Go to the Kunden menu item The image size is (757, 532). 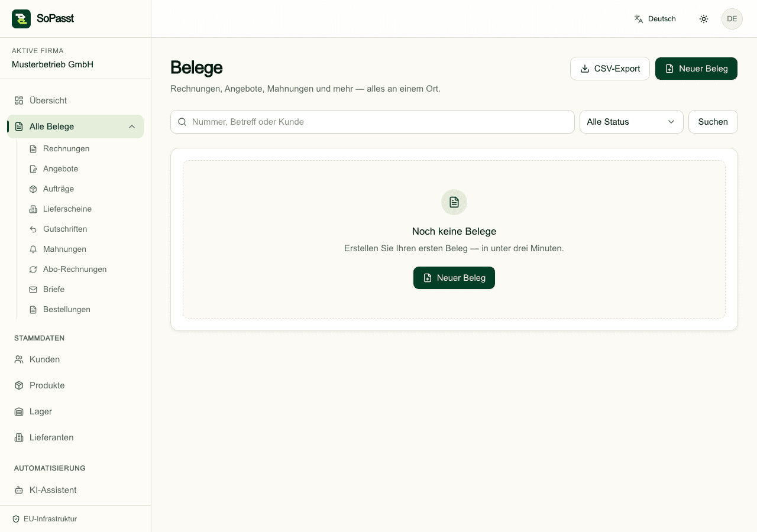tap(75, 359)
